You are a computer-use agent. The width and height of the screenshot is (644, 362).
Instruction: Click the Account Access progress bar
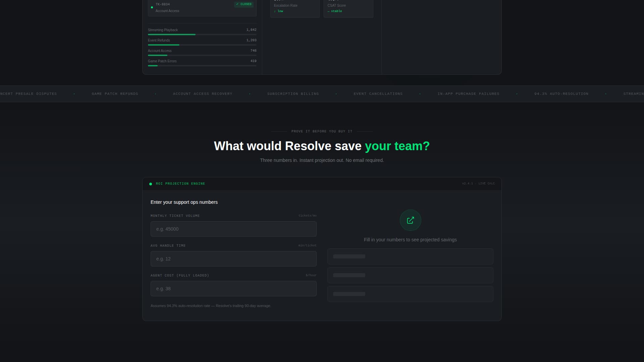coord(202,55)
